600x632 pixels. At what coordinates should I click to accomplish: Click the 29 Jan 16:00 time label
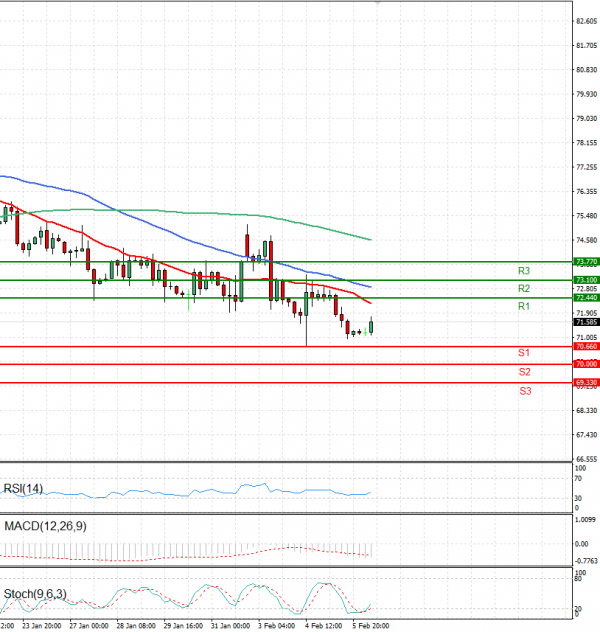click(x=183, y=626)
